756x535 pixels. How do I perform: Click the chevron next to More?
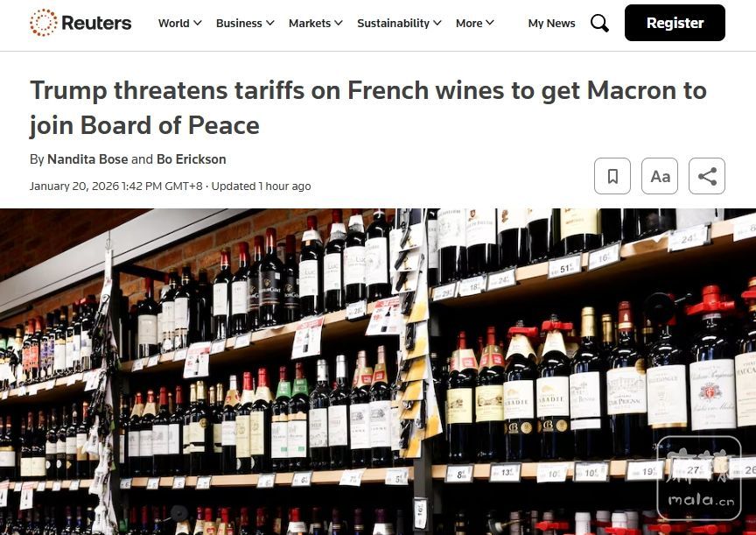click(x=489, y=23)
